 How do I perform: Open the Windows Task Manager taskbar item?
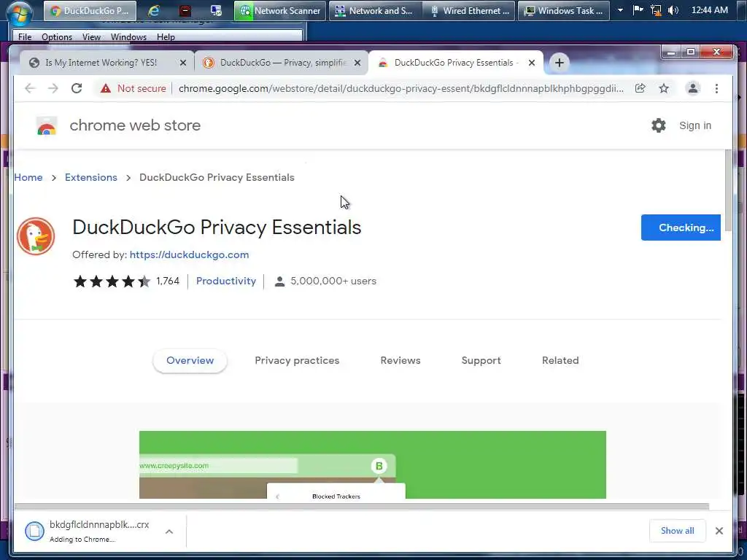tap(564, 10)
